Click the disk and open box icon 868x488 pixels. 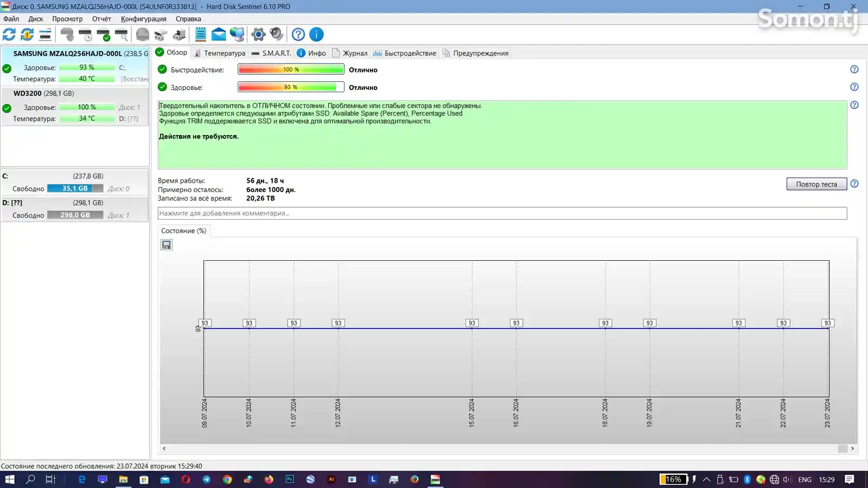[161, 34]
